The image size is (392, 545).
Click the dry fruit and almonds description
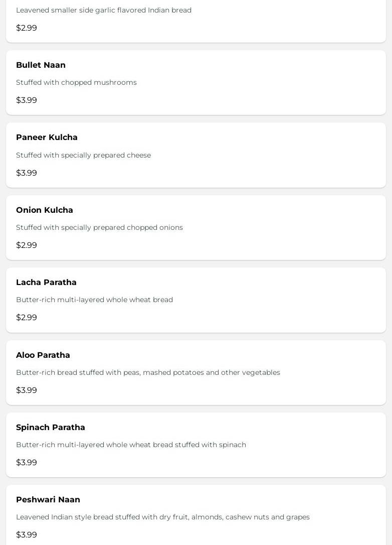click(x=163, y=517)
